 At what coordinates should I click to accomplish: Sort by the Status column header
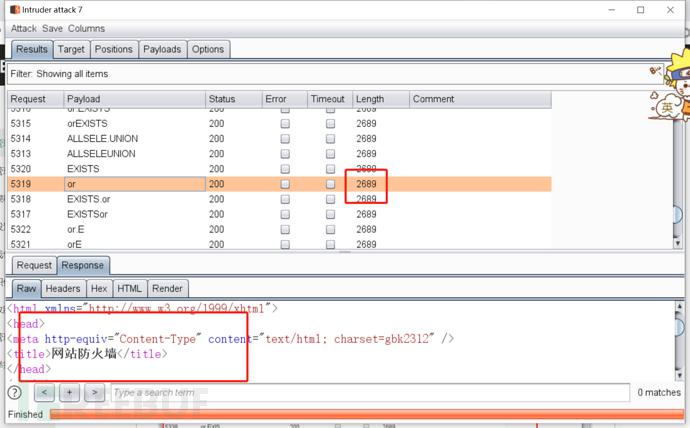coord(234,99)
